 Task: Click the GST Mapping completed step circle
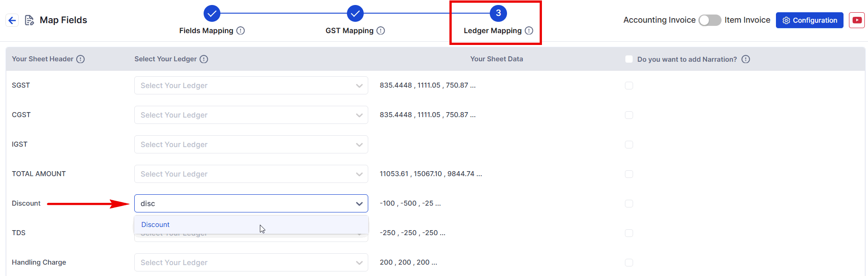pos(355,13)
